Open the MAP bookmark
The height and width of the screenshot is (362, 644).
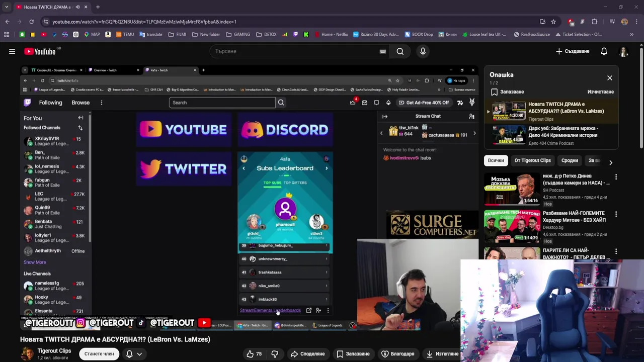pos(92,34)
